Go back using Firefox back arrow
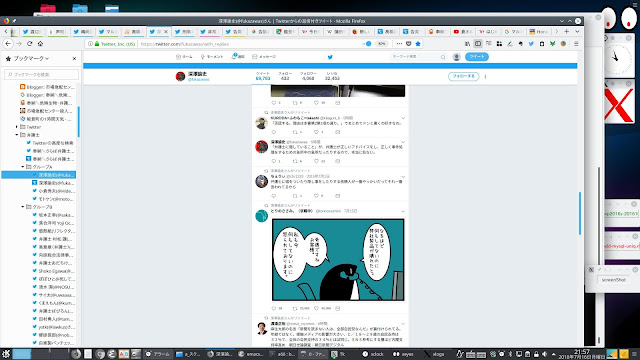Screen dimensions: 640x360 (8, 44)
